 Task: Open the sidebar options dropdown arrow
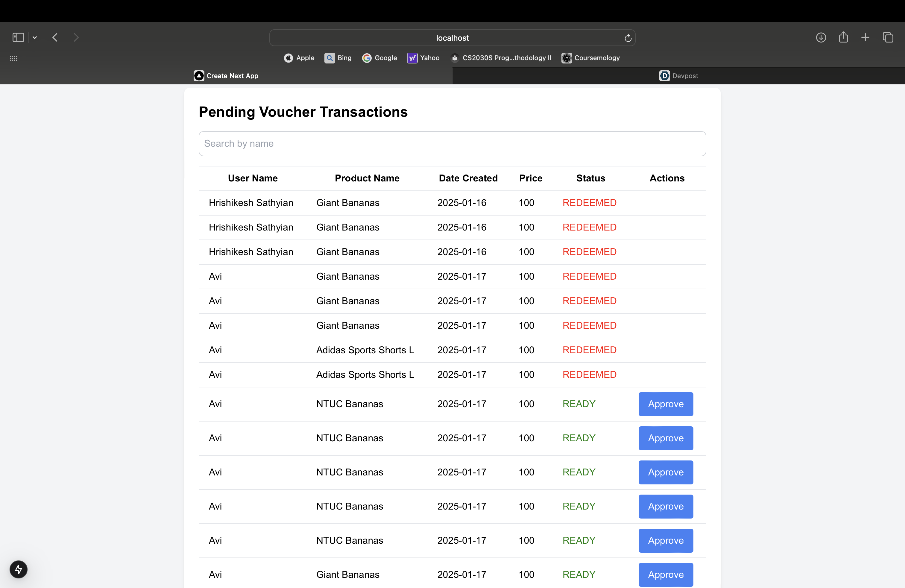[x=35, y=37]
